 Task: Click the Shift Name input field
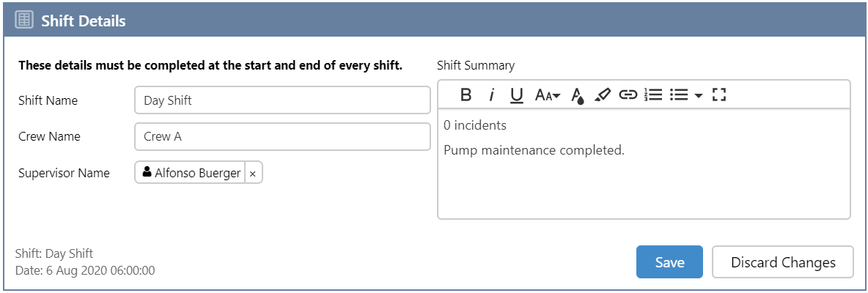click(282, 100)
